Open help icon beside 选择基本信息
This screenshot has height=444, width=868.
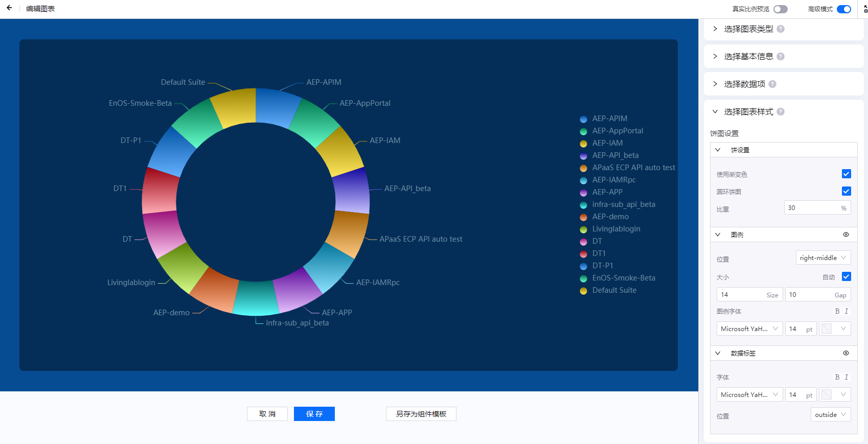pos(781,57)
